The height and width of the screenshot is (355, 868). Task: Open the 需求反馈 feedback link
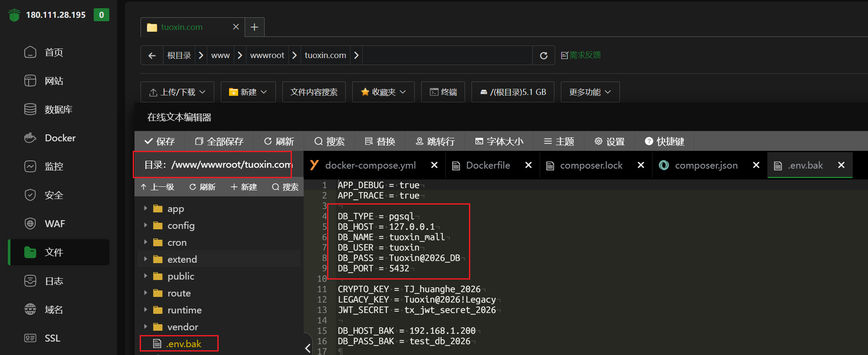(x=581, y=55)
